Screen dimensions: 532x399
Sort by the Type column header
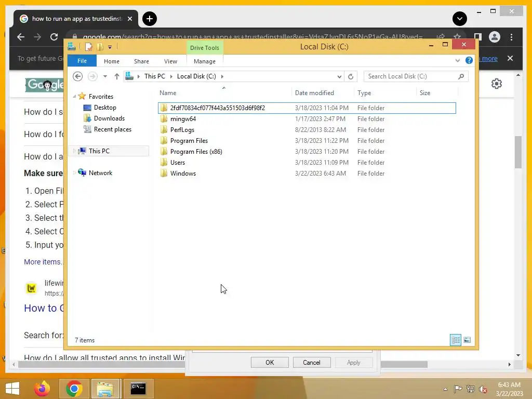tap(385, 92)
